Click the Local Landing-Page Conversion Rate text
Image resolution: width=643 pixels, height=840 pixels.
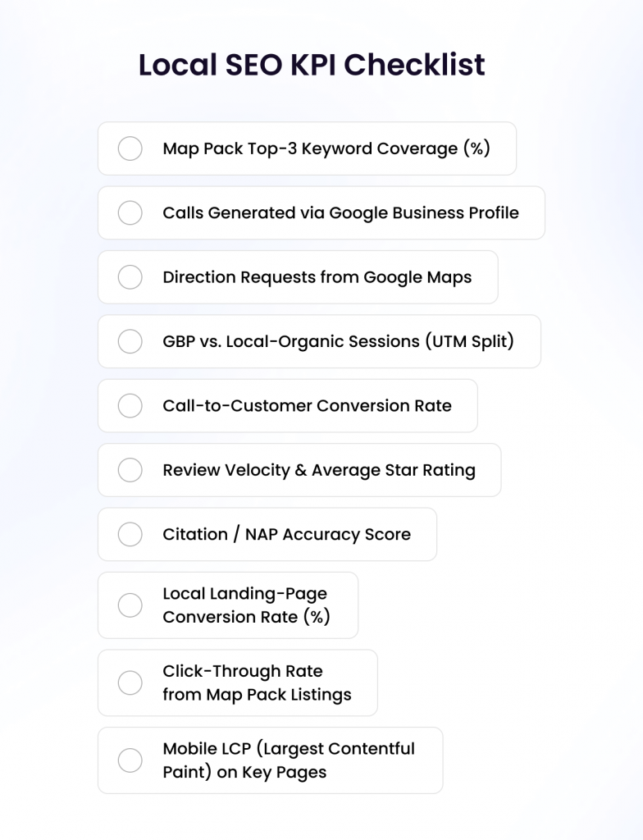click(x=246, y=605)
